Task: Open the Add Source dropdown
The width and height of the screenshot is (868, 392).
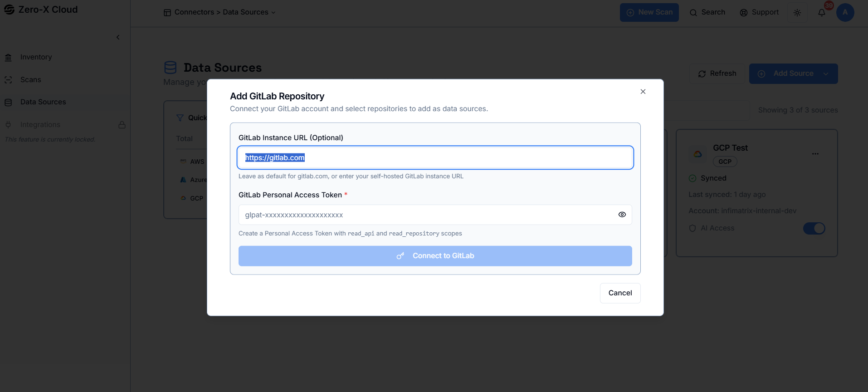Action: pyautogui.click(x=793, y=73)
